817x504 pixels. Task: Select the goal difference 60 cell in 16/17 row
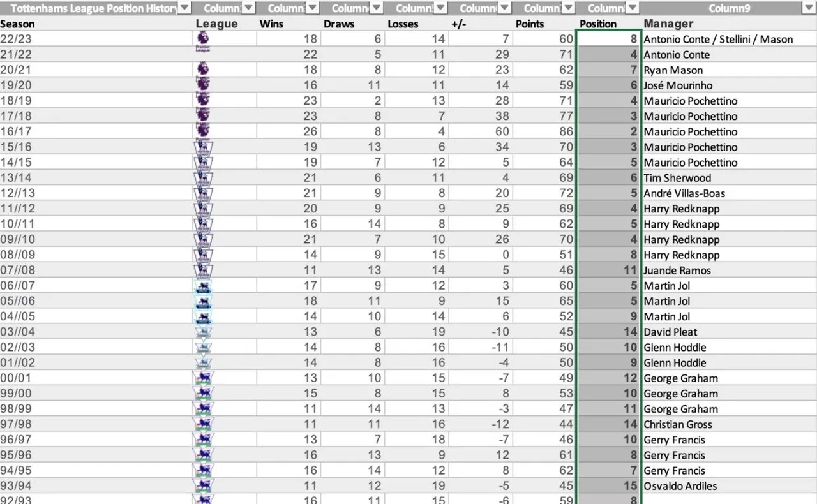(480, 131)
